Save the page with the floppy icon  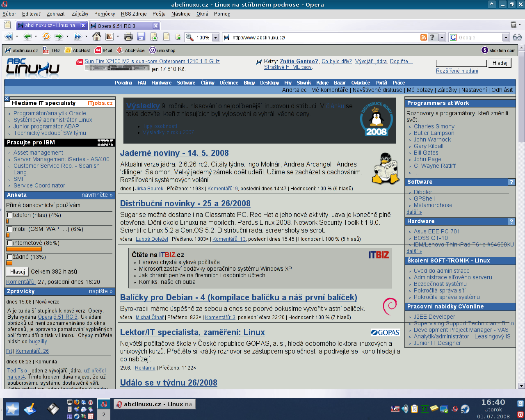(x=141, y=37)
